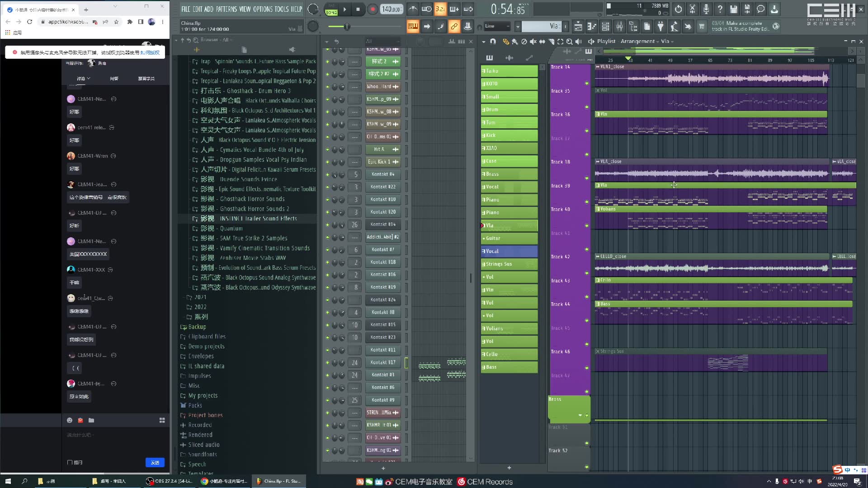Click the play button in transport

[345, 9]
